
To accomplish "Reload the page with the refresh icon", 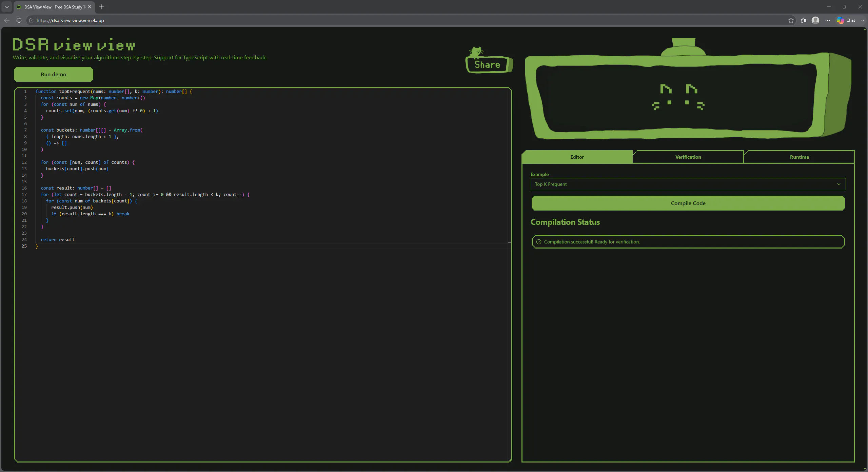I will pos(19,20).
